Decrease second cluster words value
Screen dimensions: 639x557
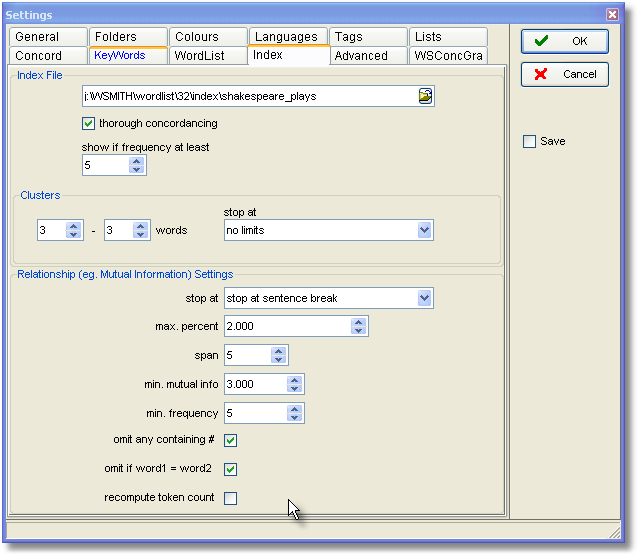pos(141,234)
